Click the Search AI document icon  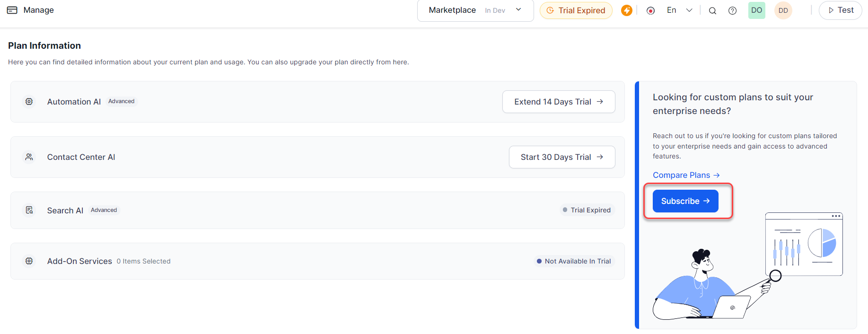pyautogui.click(x=29, y=210)
